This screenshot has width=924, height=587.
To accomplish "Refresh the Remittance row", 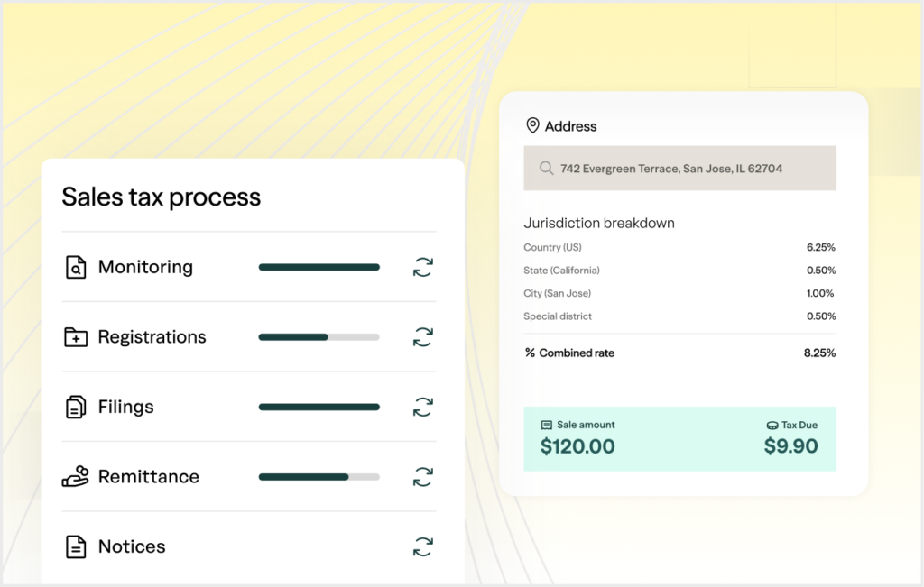I will pos(422,477).
